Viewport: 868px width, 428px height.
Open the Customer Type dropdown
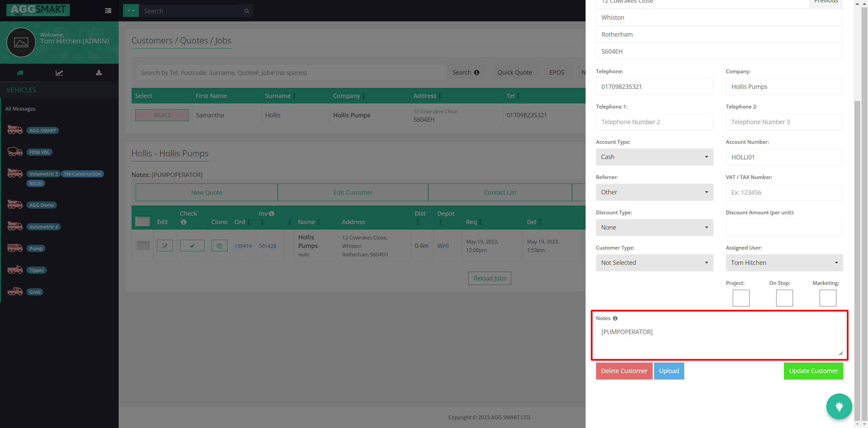[654, 263]
